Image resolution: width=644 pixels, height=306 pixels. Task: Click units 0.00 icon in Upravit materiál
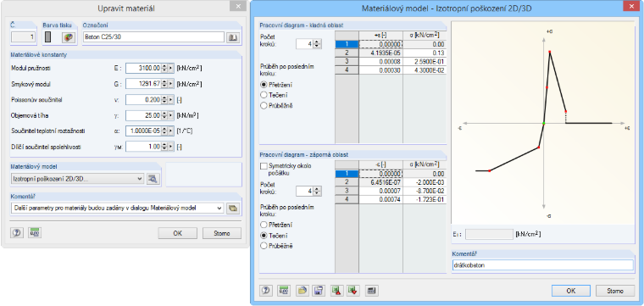point(35,233)
